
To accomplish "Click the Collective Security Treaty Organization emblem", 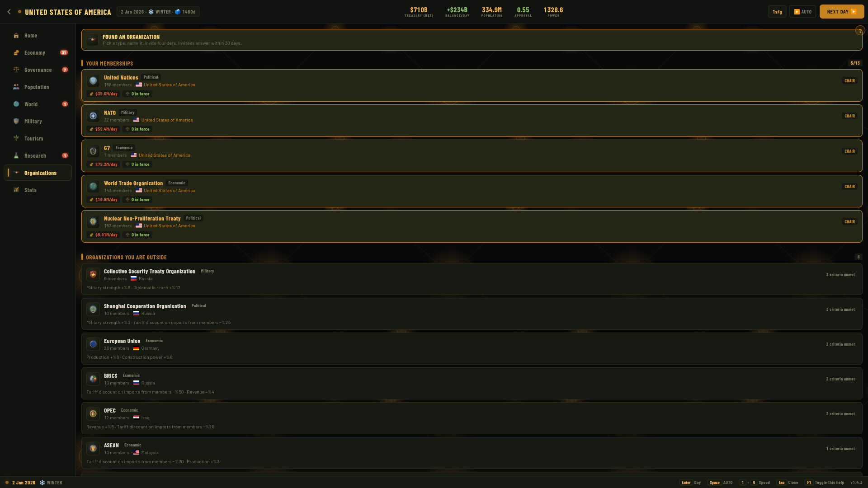I will coord(93,274).
